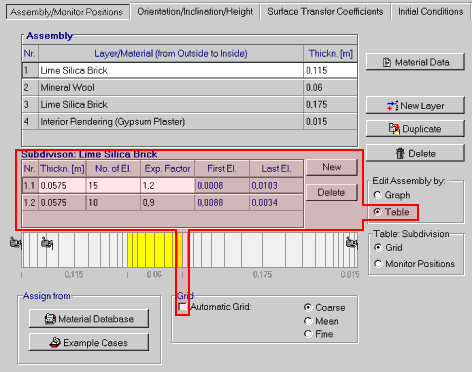Click second monitor camera icon in brick layer

[47, 243]
